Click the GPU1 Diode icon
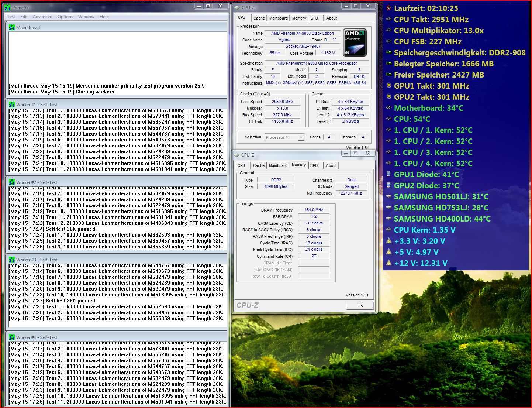 [x=388, y=174]
